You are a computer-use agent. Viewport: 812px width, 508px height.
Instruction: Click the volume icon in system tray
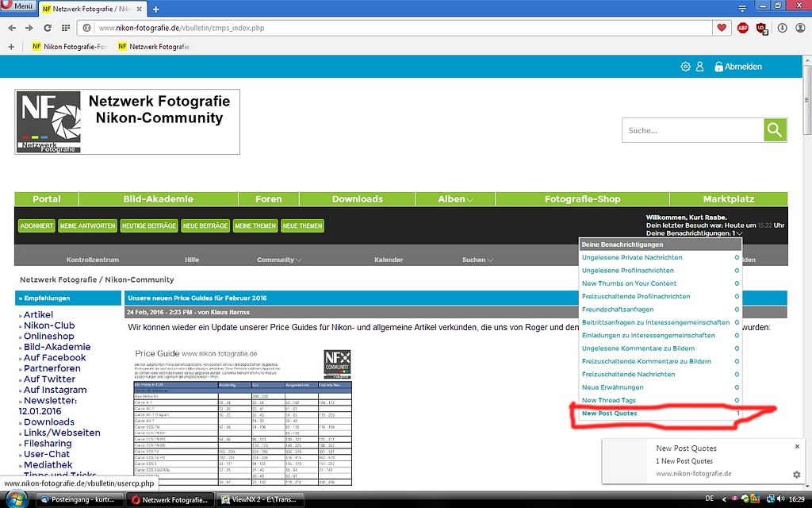coord(781,498)
